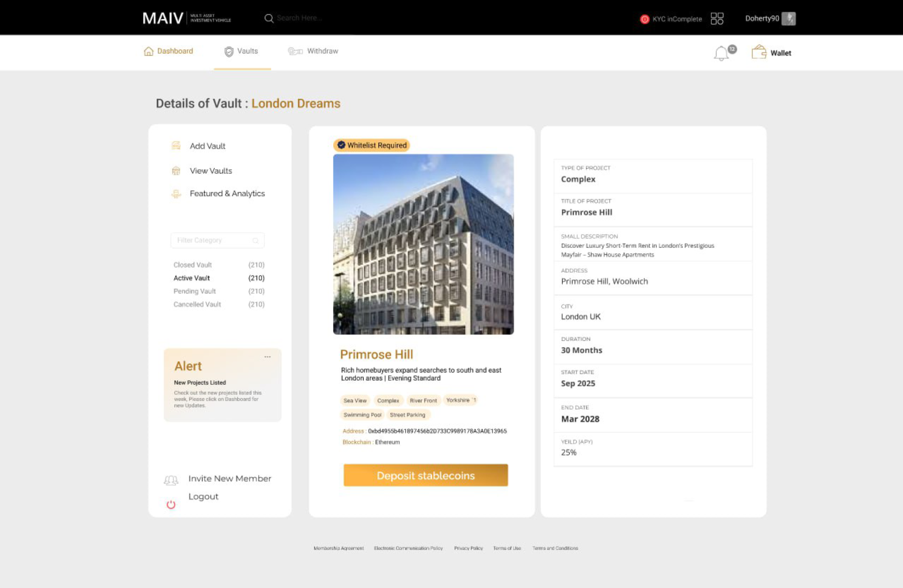The image size is (903, 588).
Task: Click Deposit stablecoins button
Action: 425,476
